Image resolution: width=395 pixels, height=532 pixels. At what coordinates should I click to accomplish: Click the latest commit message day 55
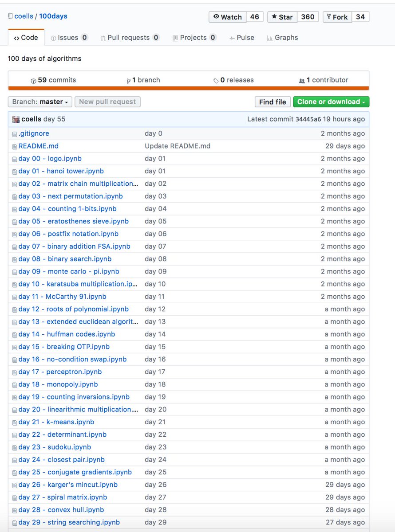(54, 119)
